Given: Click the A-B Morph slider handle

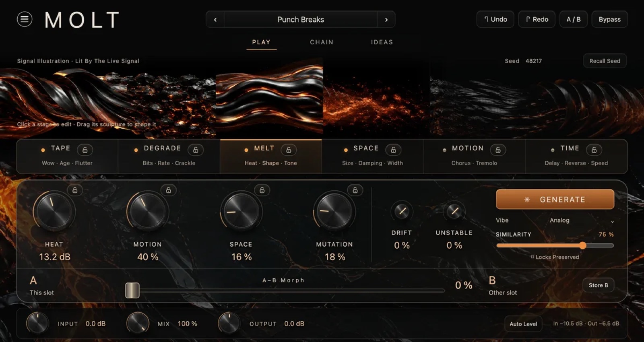Looking at the screenshot, I should pos(132,290).
